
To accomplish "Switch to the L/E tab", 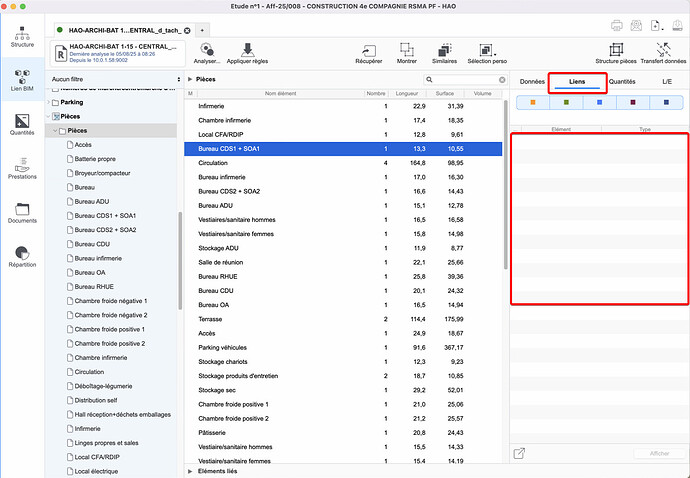I will tap(667, 81).
